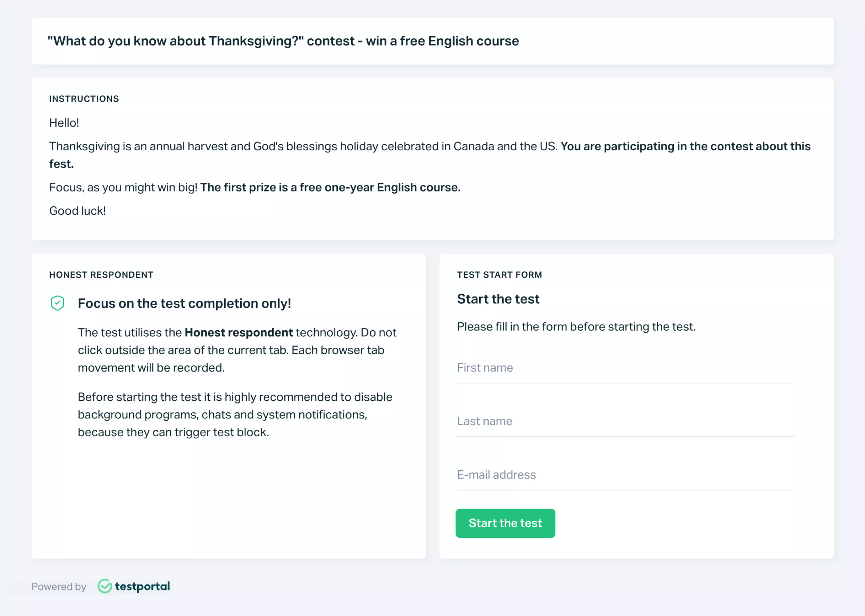Click the INSTRUCTIONS section header

pyautogui.click(x=84, y=99)
